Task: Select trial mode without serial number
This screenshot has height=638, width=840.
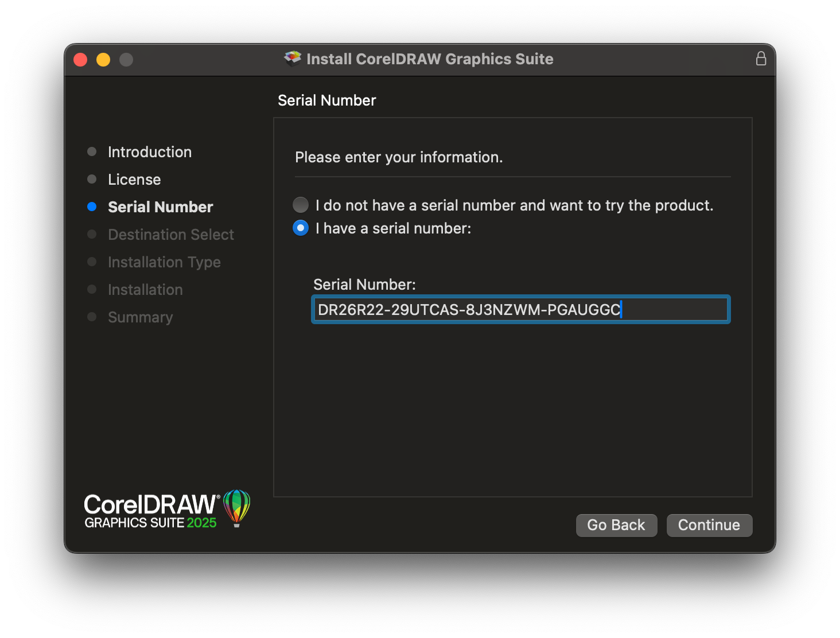Action: 300,205
